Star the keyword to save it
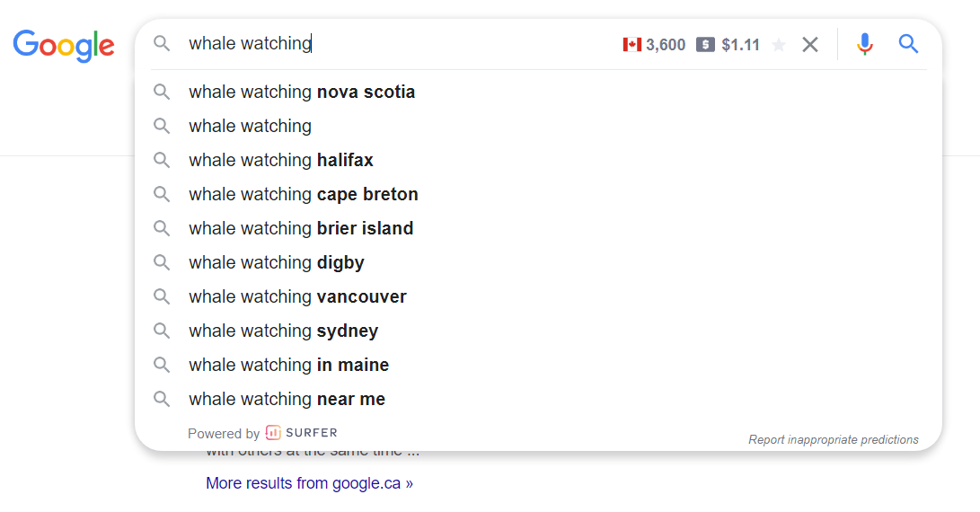Image resolution: width=980 pixels, height=512 pixels. (x=779, y=45)
